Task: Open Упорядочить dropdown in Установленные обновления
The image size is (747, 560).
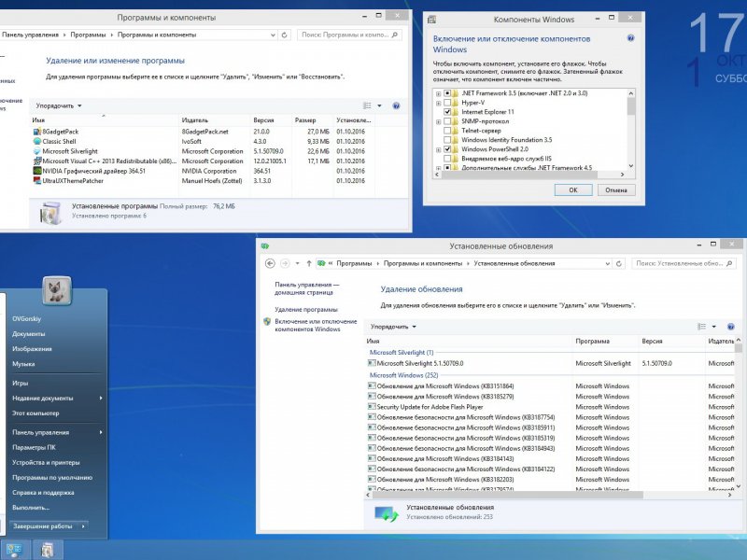Action: tap(393, 327)
